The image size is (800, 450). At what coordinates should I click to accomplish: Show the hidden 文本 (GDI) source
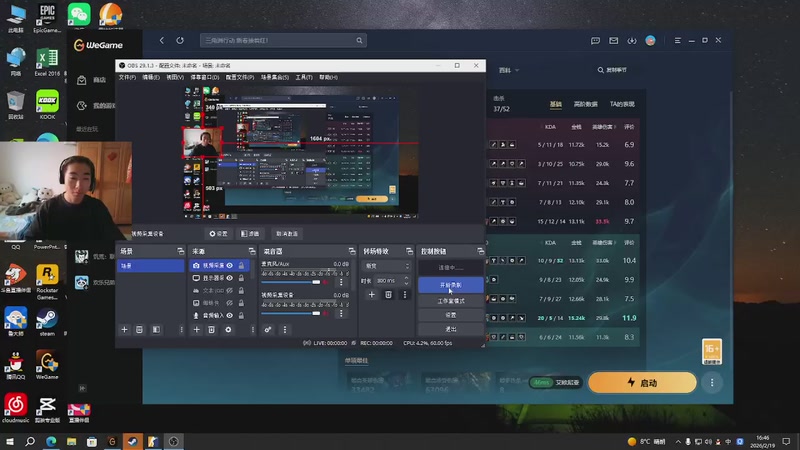point(230,290)
